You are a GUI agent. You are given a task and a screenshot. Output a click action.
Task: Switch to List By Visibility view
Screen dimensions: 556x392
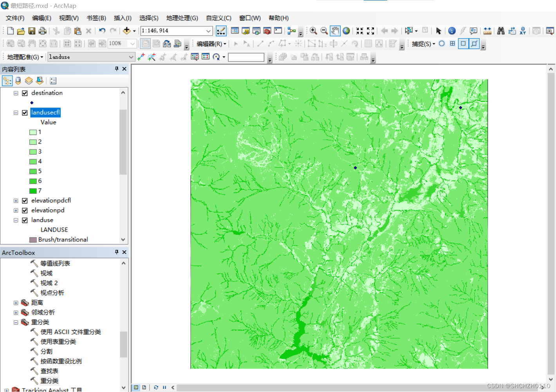tap(29, 81)
